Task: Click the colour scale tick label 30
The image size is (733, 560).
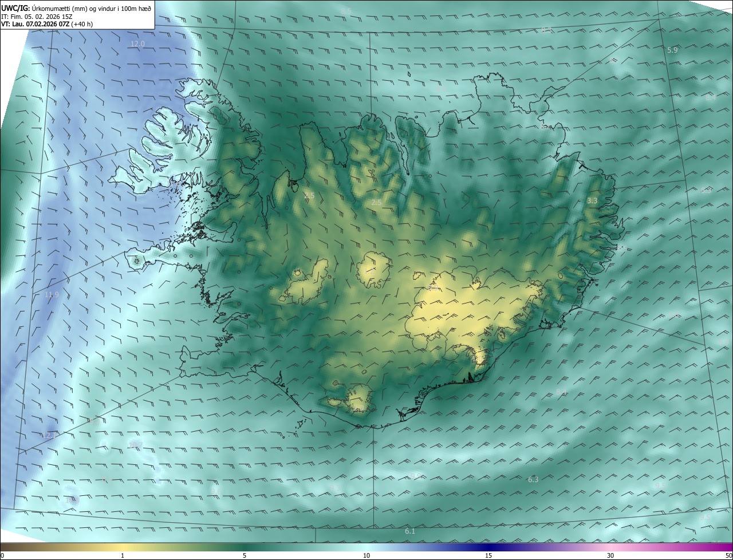Action: [610, 555]
